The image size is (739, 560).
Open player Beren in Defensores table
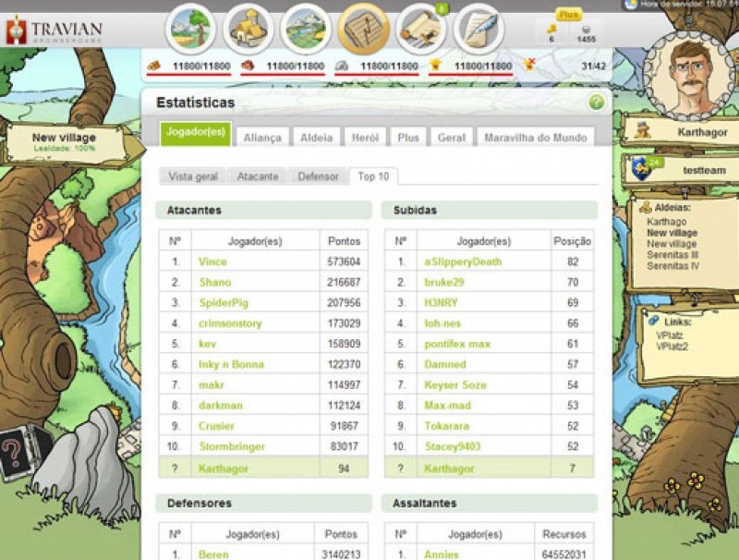pyautogui.click(x=213, y=554)
